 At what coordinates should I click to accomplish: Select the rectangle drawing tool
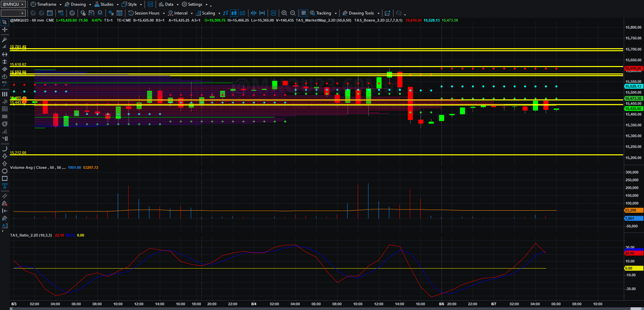pyautogui.click(x=5, y=179)
